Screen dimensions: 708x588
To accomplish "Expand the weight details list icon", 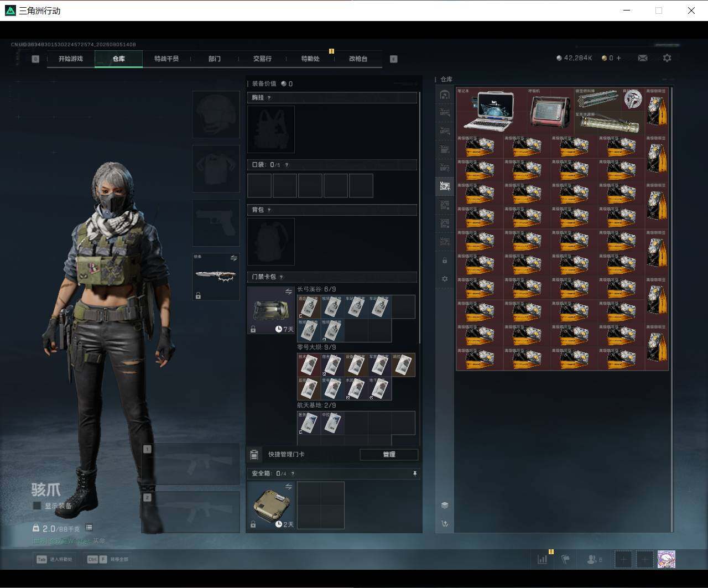I will pos(89,528).
